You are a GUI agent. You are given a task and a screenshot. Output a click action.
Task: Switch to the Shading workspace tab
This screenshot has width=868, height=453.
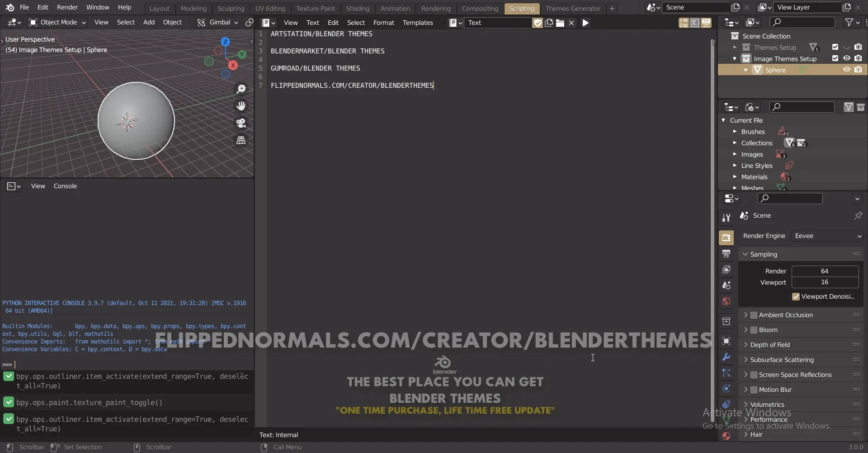(x=358, y=8)
